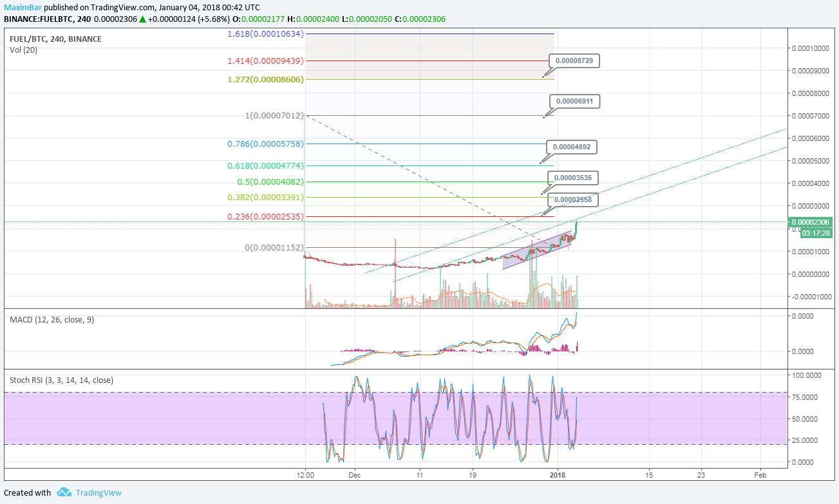Viewport: 839px width, 504px height.
Task: Click the 0.00009000 price axis value
Action: (811, 70)
